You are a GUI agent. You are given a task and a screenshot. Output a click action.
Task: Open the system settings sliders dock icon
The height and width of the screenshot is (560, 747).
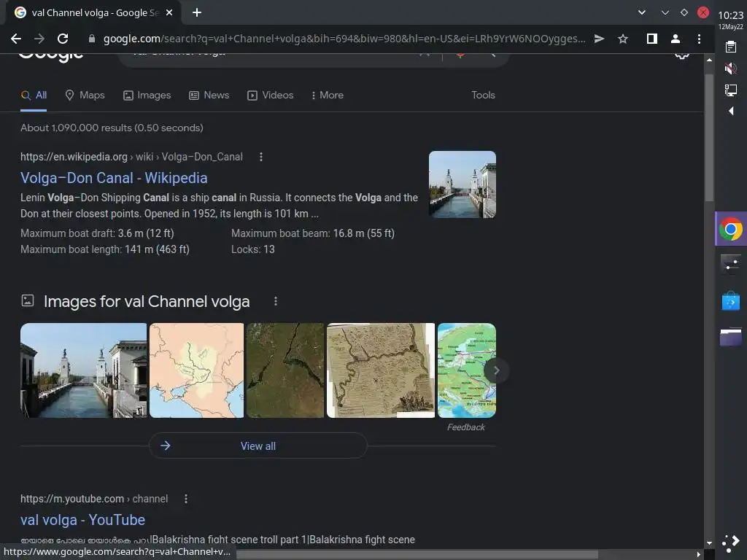(731, 263)
